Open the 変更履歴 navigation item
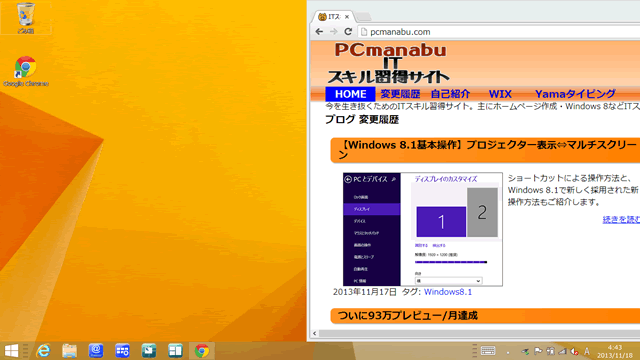 point(400,94)
